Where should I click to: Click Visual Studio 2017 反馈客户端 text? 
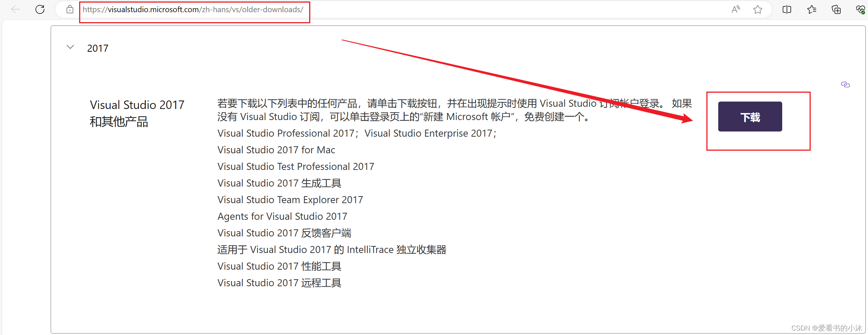(x=284, y=233)
